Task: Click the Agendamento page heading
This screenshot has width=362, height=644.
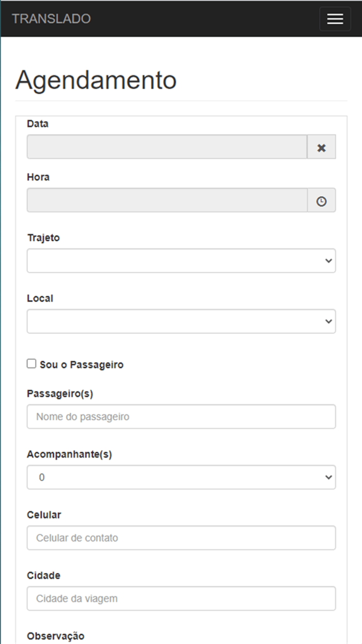Action: click(96, 81)
